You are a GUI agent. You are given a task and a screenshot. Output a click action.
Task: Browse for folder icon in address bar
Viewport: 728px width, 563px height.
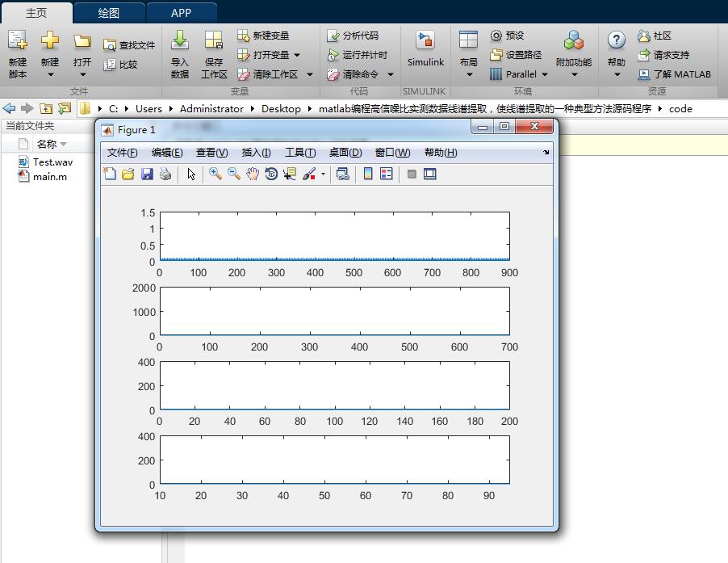click(x=65, y=109)
